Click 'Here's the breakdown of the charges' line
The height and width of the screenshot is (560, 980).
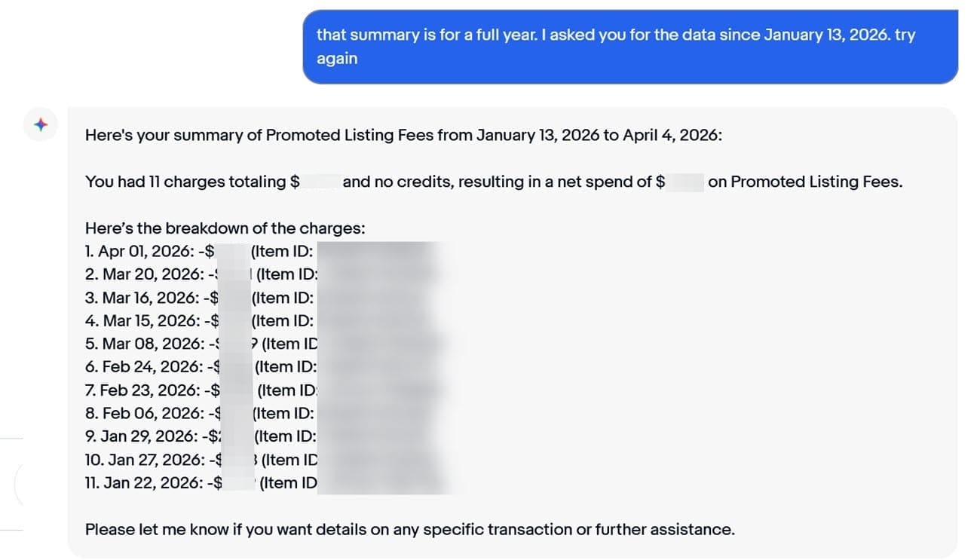coord(225,228)
